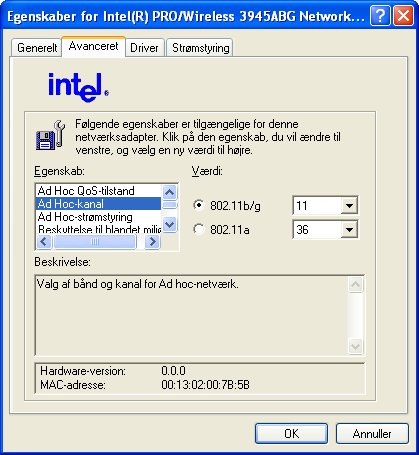Viewport: 419px width, 455px height.
Task: Close the properties dialog window
Action: coord(403,16)
